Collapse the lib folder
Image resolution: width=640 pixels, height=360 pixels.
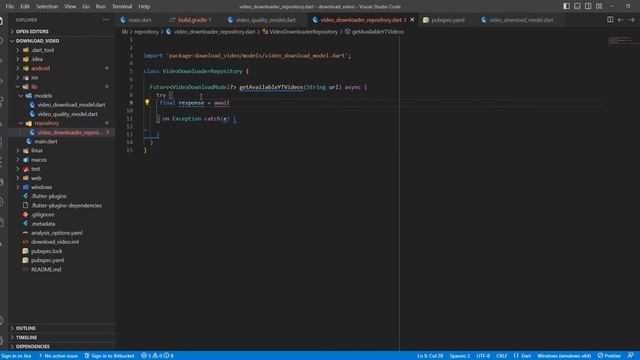[x=34, y=87]
